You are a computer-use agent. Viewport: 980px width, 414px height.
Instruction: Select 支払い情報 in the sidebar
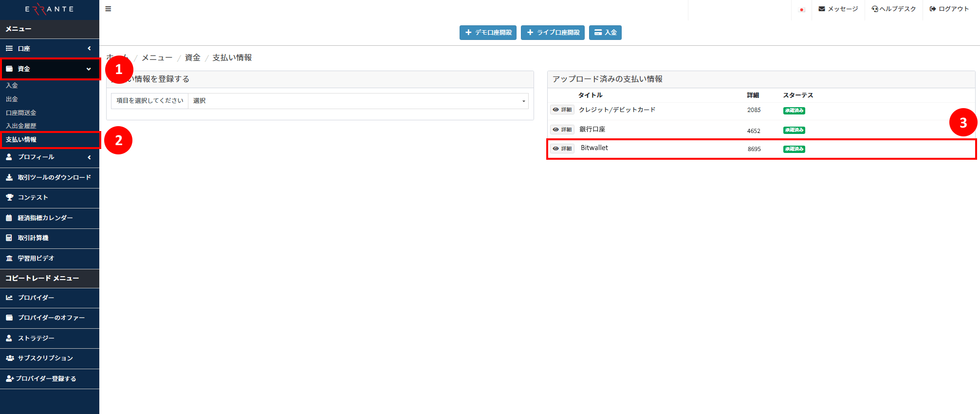(x=21, y=140)
